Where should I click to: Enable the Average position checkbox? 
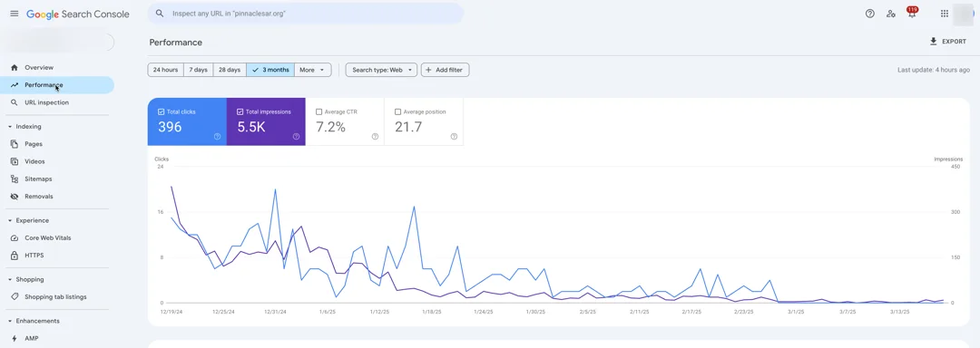pos(397,112)
